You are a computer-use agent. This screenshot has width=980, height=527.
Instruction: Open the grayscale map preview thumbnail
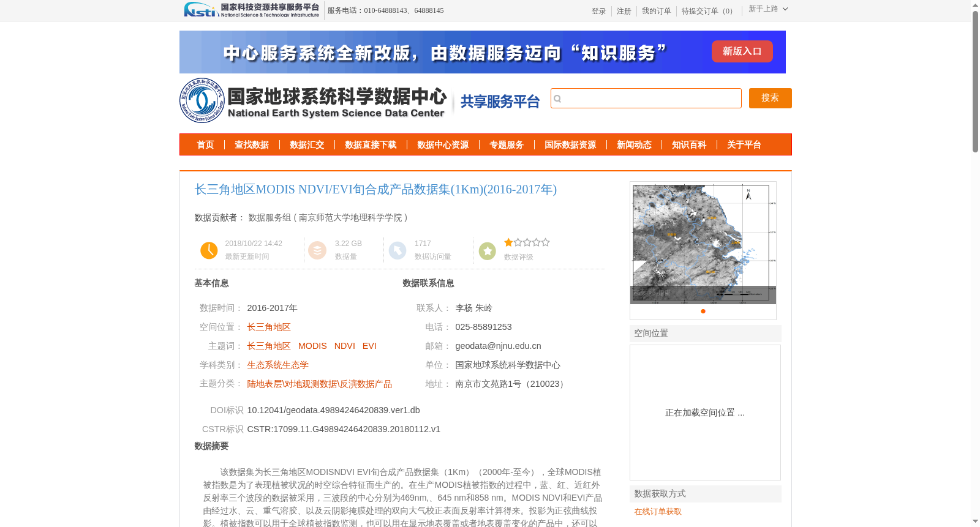tap(703, 243)
